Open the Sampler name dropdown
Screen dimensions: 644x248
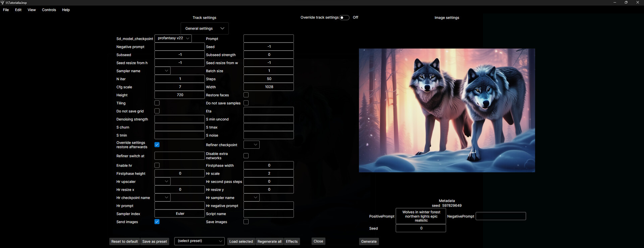click(162, 71)
